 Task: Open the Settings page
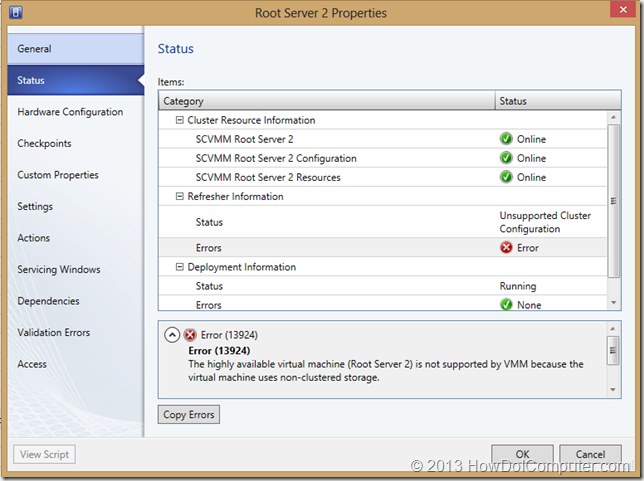click(x=76, y=206)
